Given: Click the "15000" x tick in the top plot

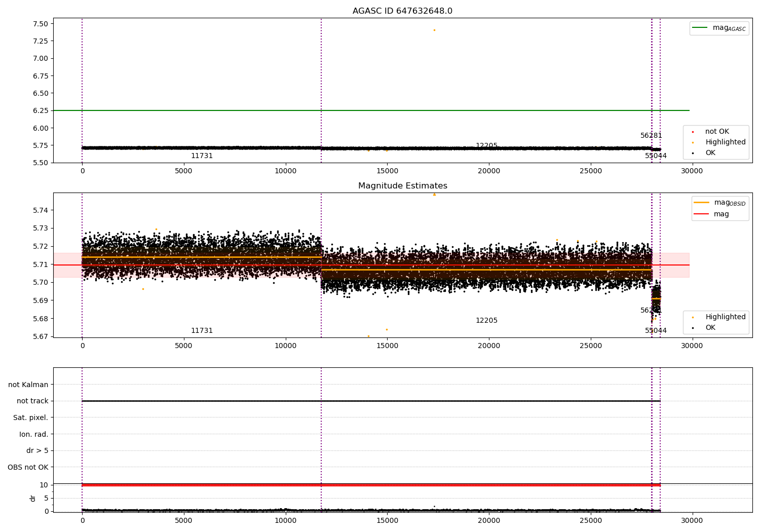Looking at the screenshot, I should tap(387, 171).
